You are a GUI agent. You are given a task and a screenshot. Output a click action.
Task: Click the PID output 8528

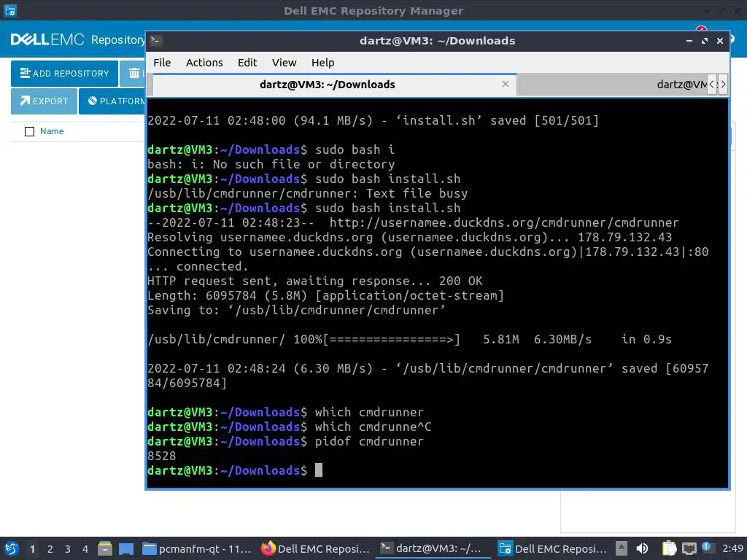pos(162,456)
